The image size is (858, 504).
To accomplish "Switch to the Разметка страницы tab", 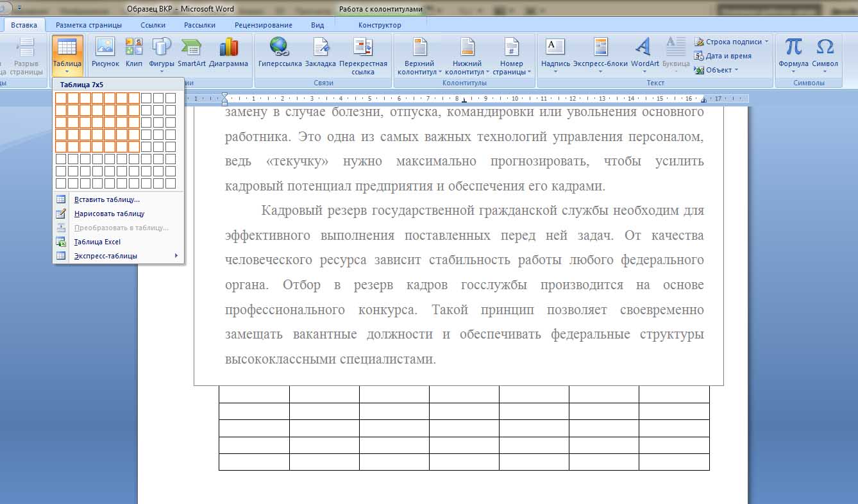I will (x=88, y=25).
